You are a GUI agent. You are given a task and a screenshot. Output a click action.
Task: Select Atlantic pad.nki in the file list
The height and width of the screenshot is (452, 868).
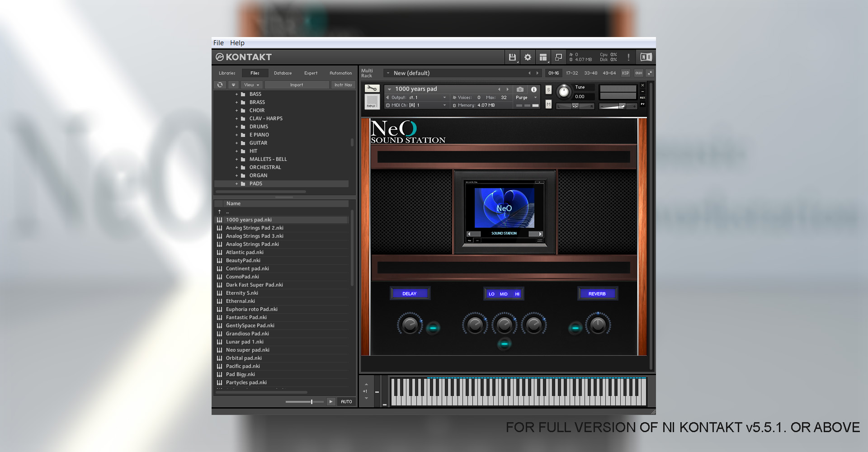(244, 252)
